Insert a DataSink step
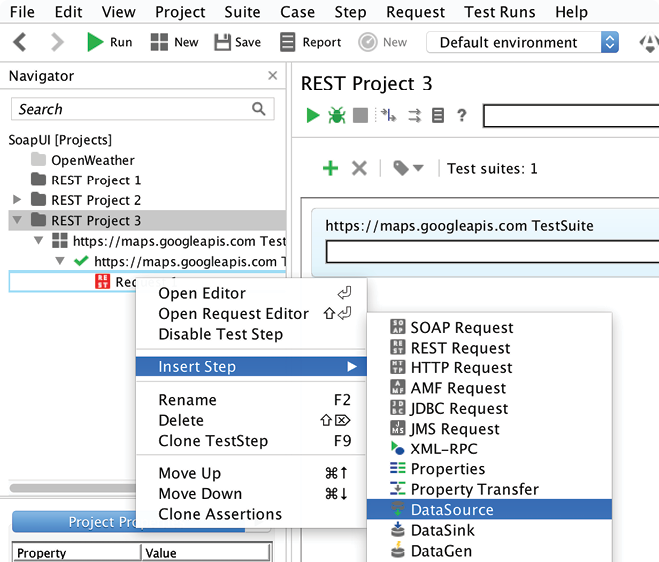The width and height of the screenshot is (659, 562). [x=489, y=530]
